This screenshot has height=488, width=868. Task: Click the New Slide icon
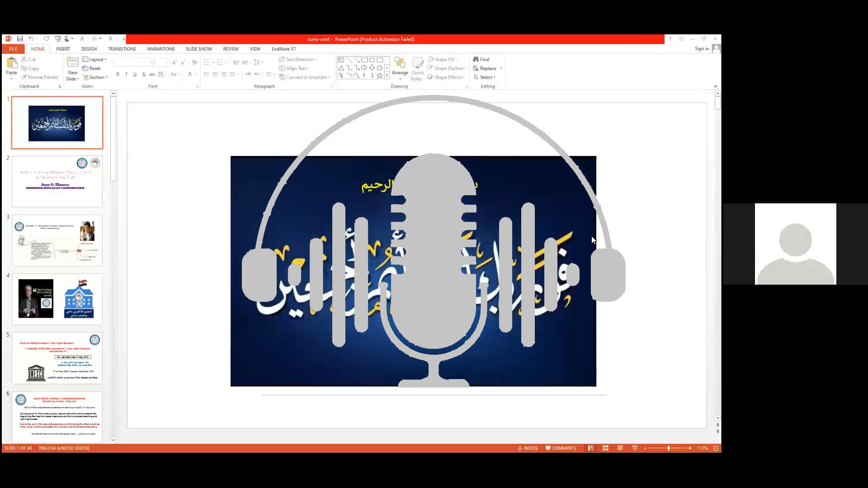point(72,63)
